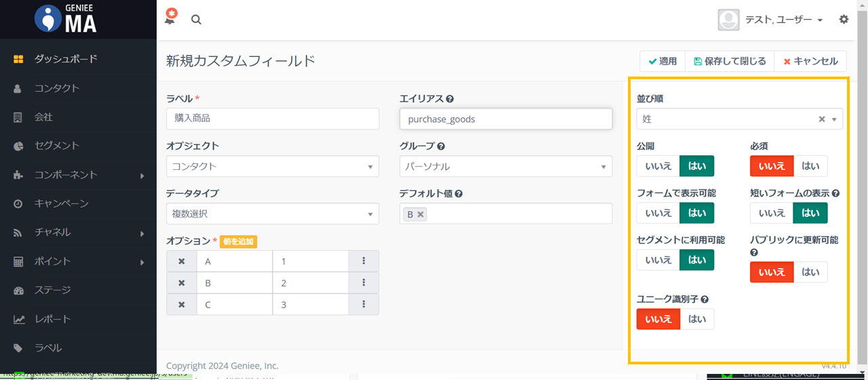
Task: Click the reorder handle for option B
Action: pos(364,283)
